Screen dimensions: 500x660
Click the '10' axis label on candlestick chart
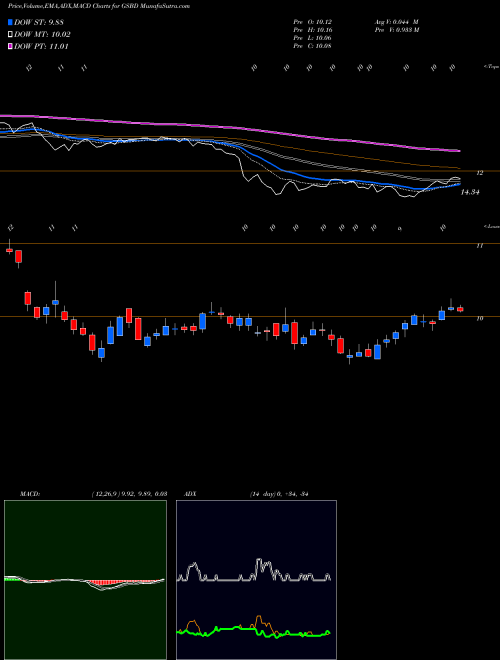(x=479, y=319)
